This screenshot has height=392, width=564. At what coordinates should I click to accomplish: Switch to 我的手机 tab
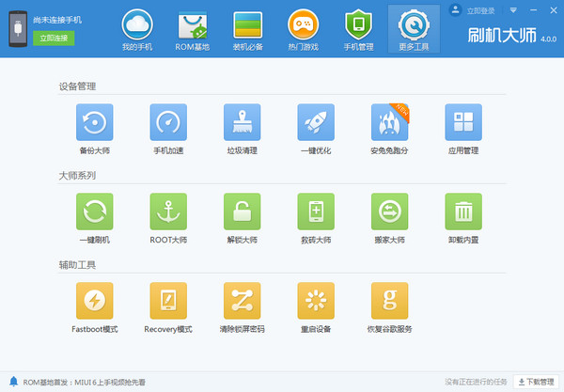pos(138,29)
